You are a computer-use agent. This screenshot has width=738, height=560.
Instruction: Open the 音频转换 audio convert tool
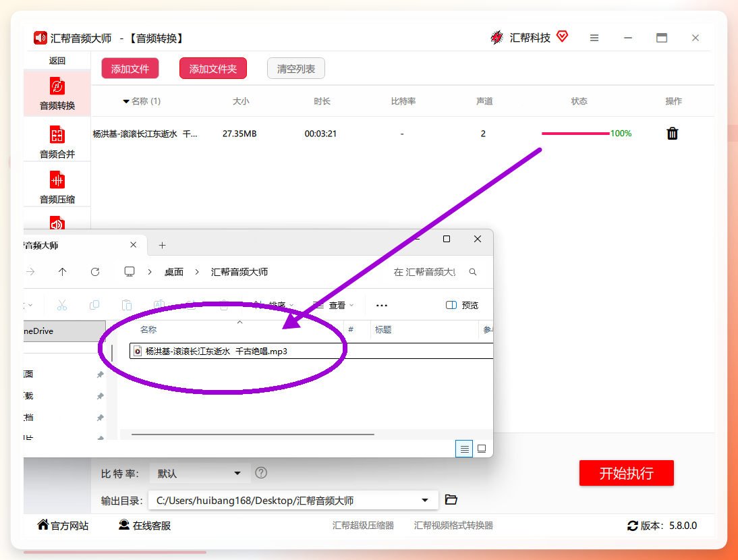tap(57, 93)
